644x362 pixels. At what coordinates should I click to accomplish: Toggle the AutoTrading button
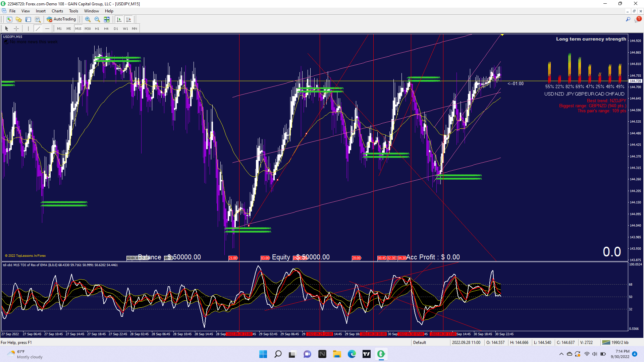click(61, 19)
